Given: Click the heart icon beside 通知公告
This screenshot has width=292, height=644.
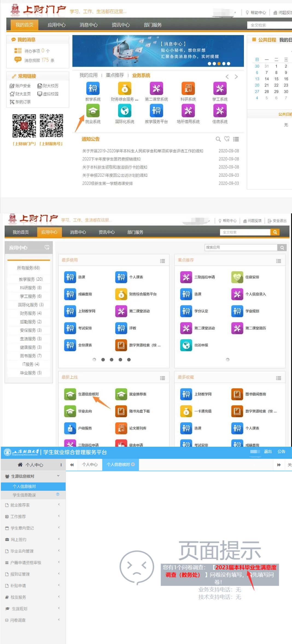Looking at the screenshot, I should 227,139.
